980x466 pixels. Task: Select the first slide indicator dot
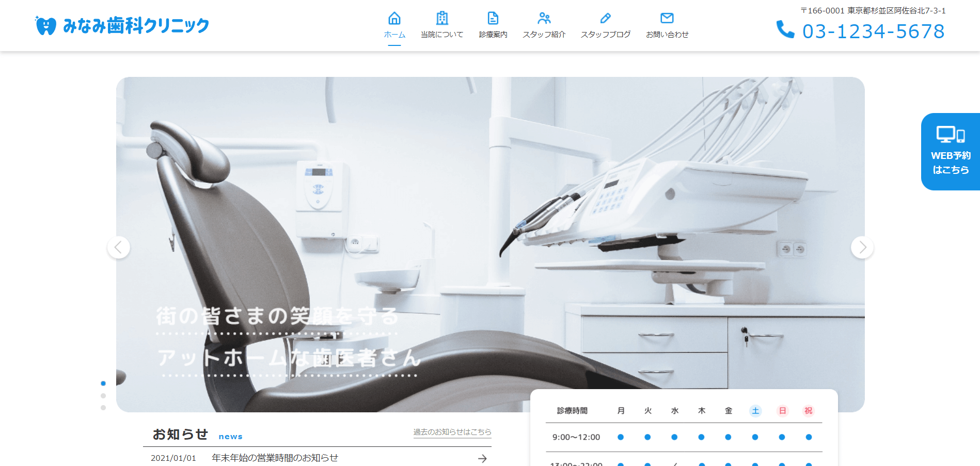[103, 383]
